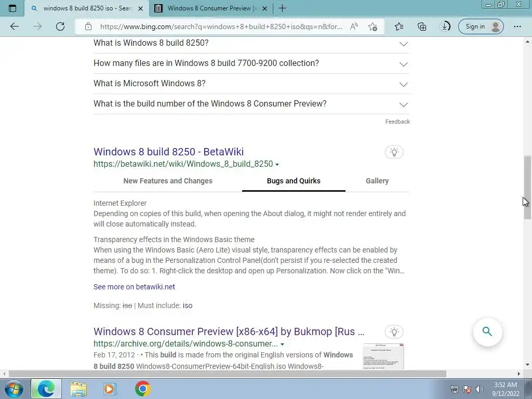Click 'Transparency effects in the Windows Basic theme' text
532x399 pixels.
[x=174, y=240]
